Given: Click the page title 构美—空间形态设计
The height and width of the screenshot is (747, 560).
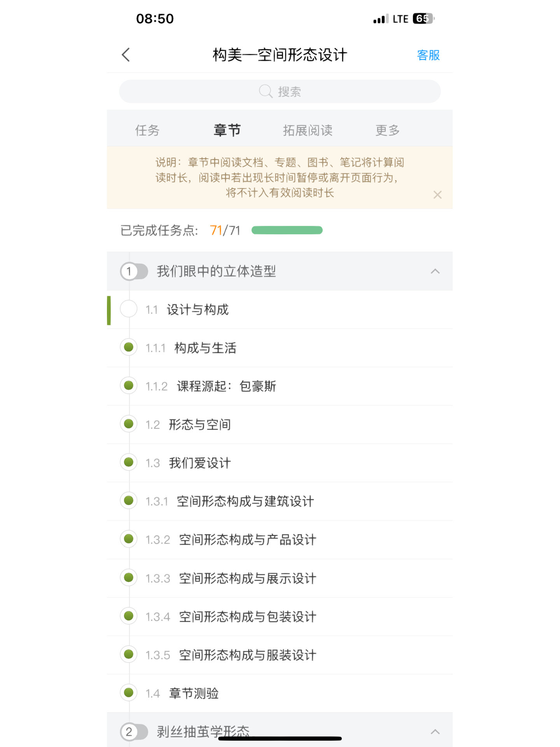Looking at the screenshot, I should click(280, 55).
